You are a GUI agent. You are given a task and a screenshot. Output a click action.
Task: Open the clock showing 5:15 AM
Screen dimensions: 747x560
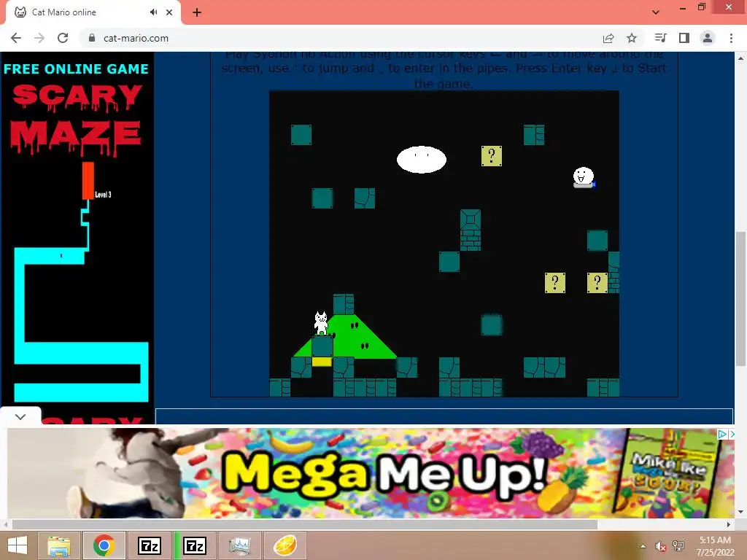click(x=715, y=546)
